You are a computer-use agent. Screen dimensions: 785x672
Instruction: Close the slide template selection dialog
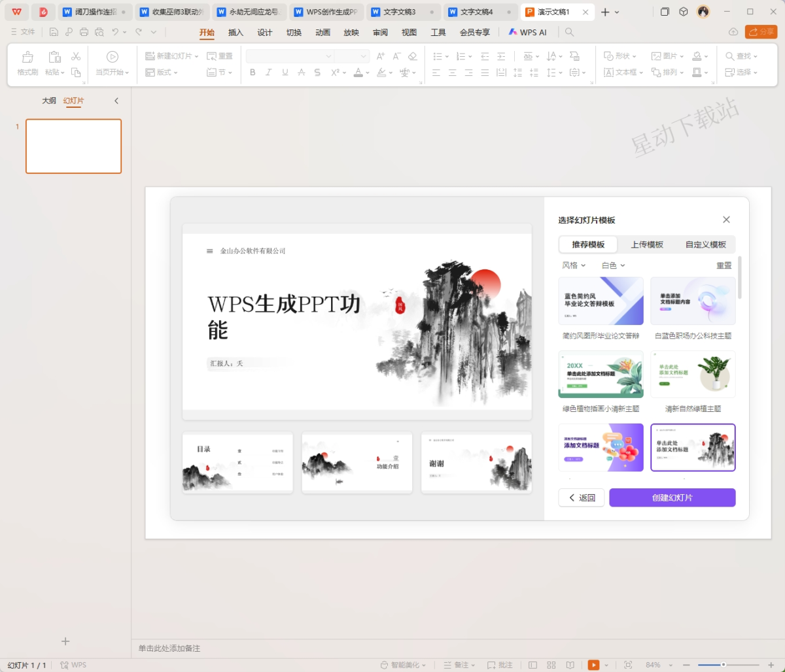click(726, 220)
